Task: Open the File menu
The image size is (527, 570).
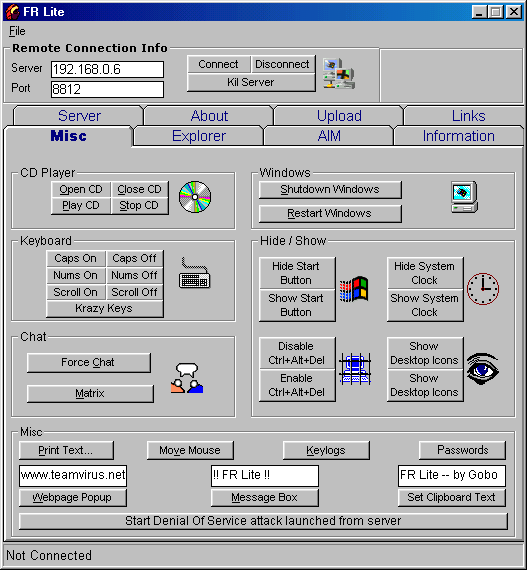Action: point(17,31)
